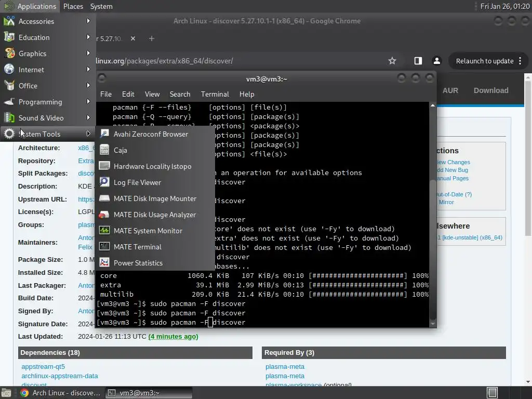Expand the System Tools submenu arrow
Viewport: 532px width, 399px height.
point(88,134)
